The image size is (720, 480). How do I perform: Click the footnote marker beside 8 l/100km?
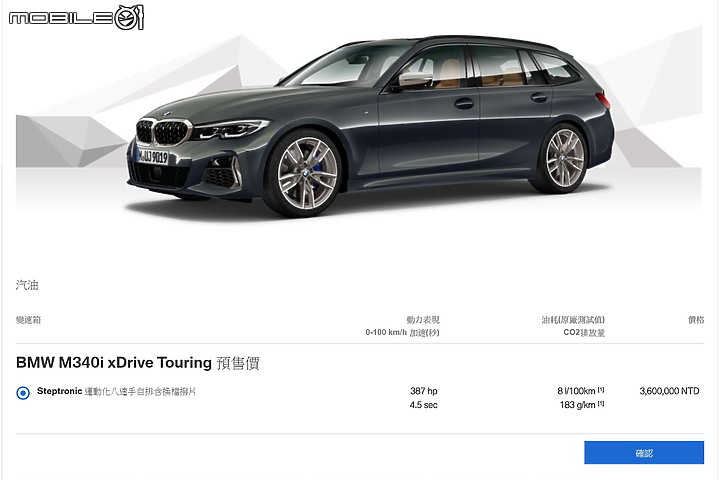601,390
